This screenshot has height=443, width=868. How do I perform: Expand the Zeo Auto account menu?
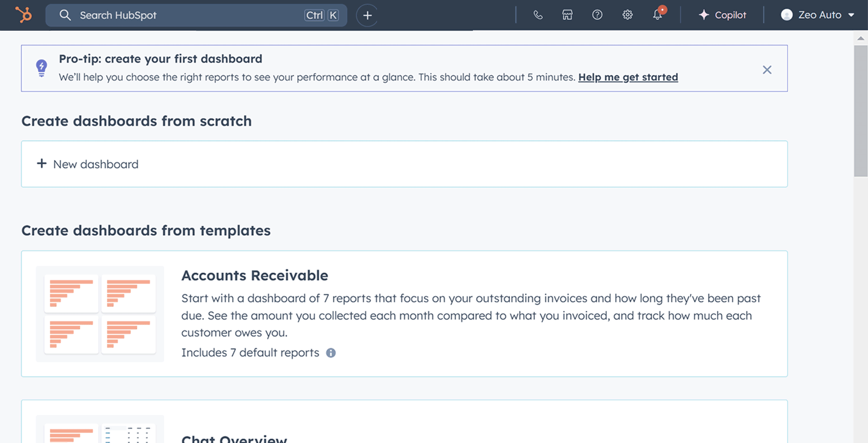click(851, 15)
